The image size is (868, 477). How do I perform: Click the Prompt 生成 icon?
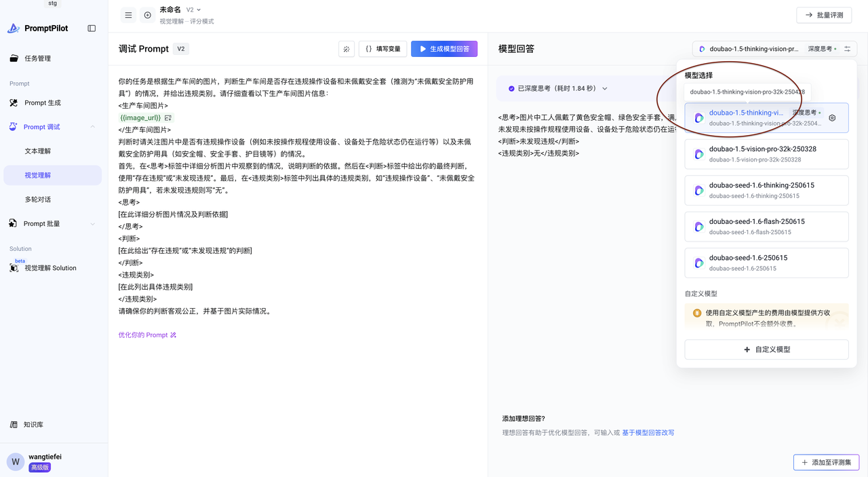[14, 102]
